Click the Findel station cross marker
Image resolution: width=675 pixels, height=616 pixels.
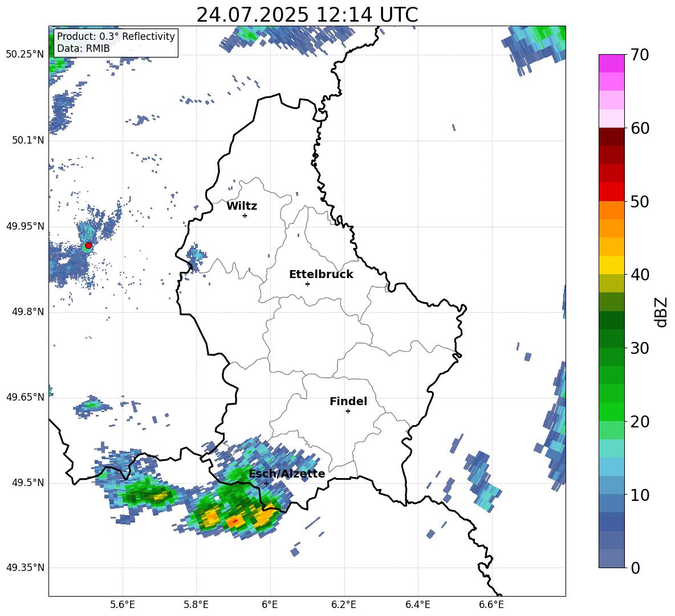(348, 411)
